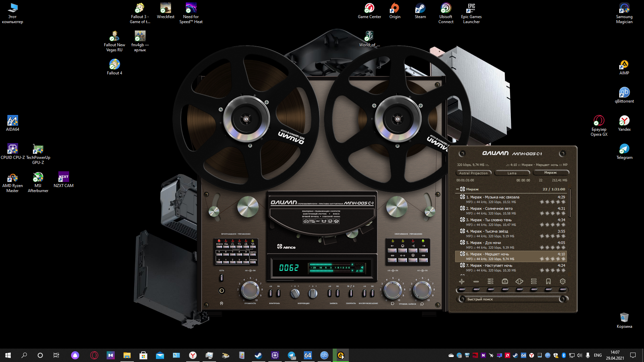Screen dimensions: 644x362
Task: Select the qBittorrent desktop icon
Action: click(624, 95)
